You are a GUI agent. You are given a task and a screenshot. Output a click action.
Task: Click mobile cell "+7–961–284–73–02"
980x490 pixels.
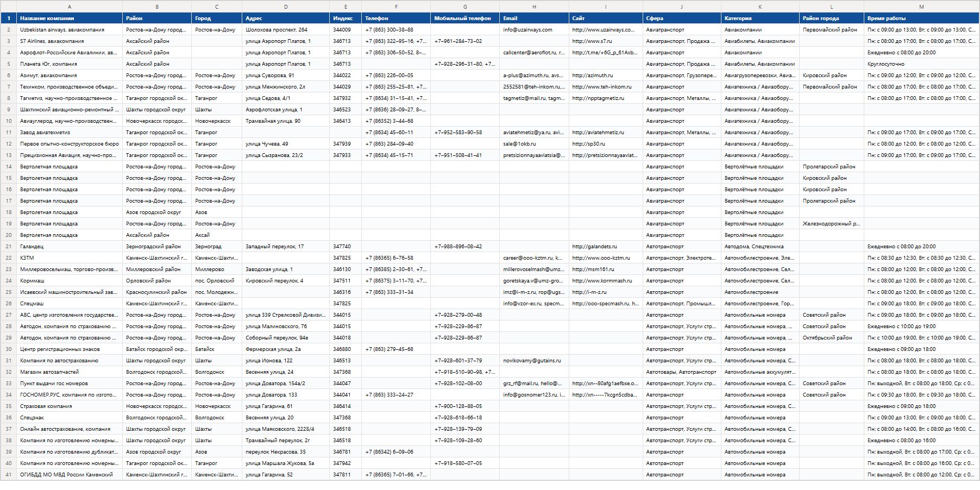(465, 41)
